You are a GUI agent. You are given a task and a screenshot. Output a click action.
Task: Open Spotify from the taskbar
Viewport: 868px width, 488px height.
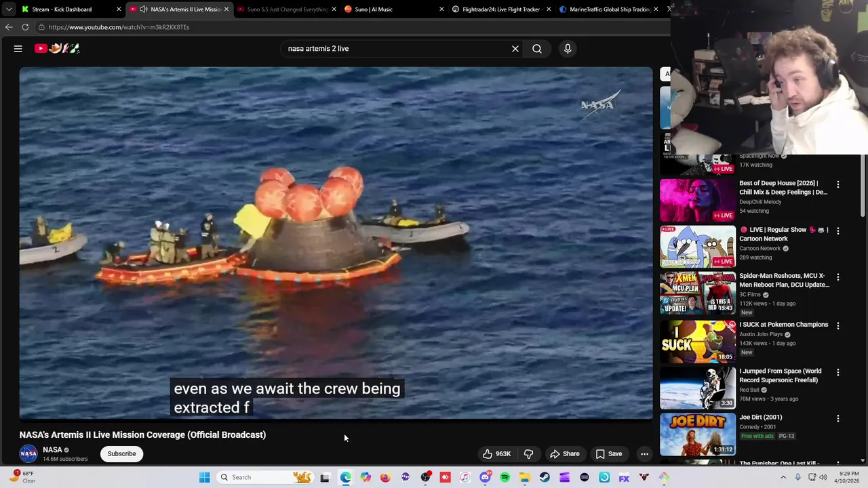(505, 477)
